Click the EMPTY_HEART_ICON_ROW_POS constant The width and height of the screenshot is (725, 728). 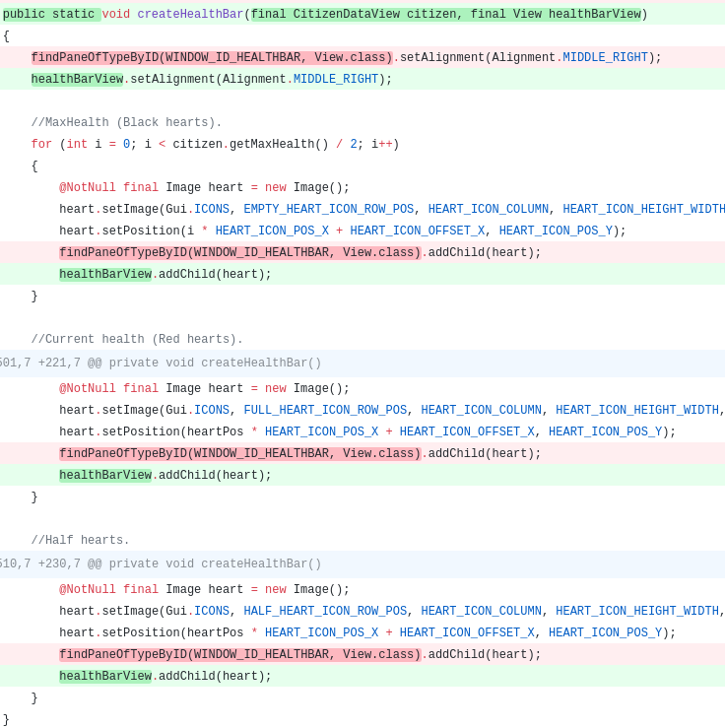(x=329, y=209)
